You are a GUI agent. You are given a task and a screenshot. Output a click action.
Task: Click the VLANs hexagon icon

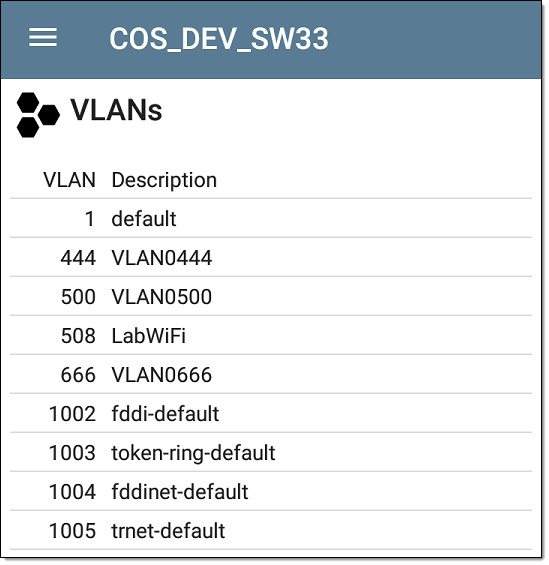(x=38, y=115)
